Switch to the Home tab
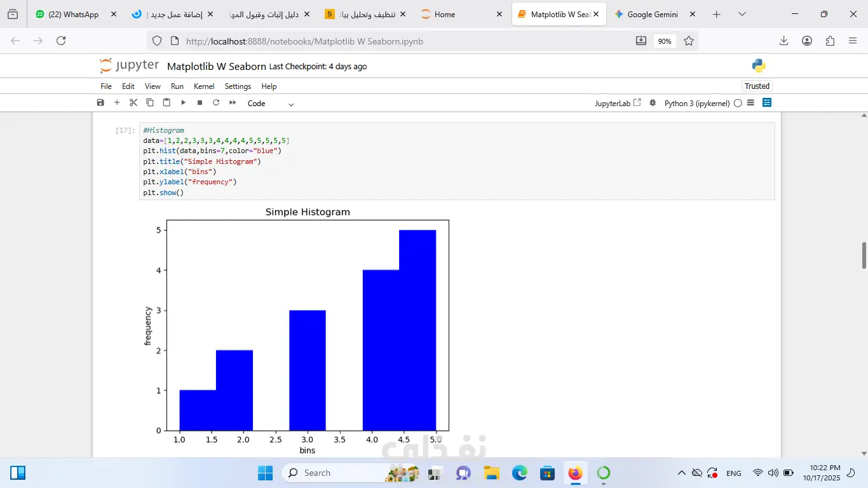 pyautogui.click(x=462, y=14)
